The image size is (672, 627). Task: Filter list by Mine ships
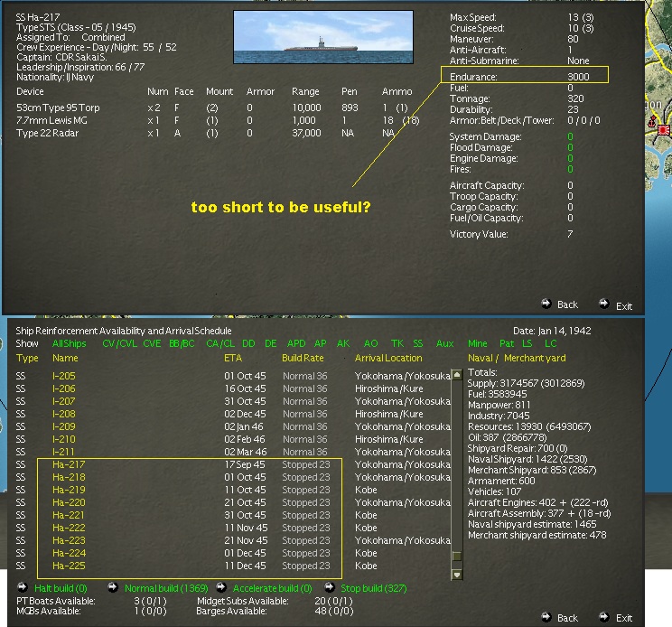tap(478, 343)
